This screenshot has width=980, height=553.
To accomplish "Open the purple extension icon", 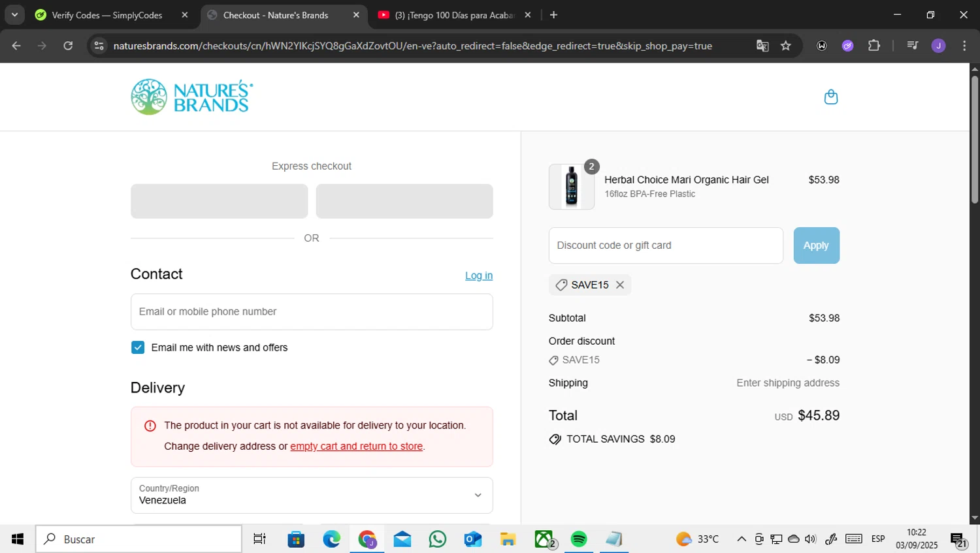I will coord(847,46).
